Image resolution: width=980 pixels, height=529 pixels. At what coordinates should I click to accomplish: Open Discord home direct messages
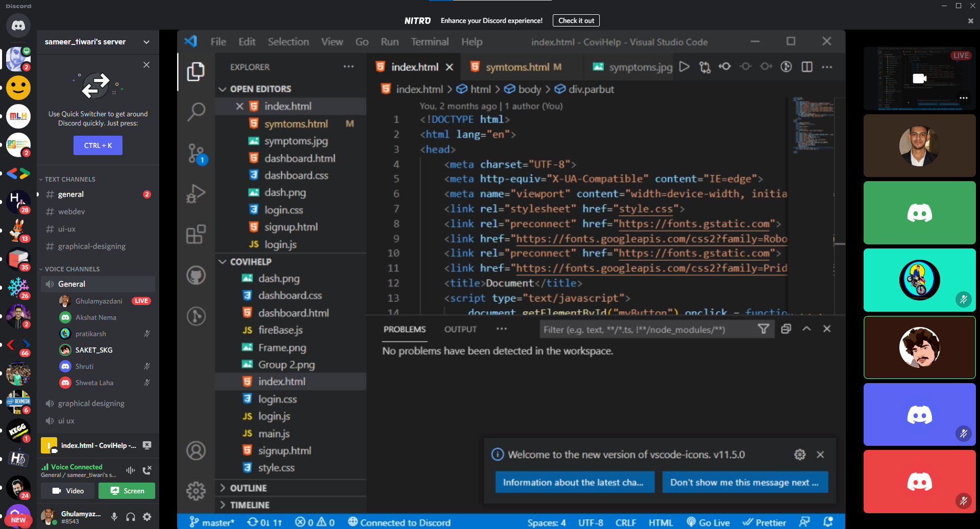(18, 26)
